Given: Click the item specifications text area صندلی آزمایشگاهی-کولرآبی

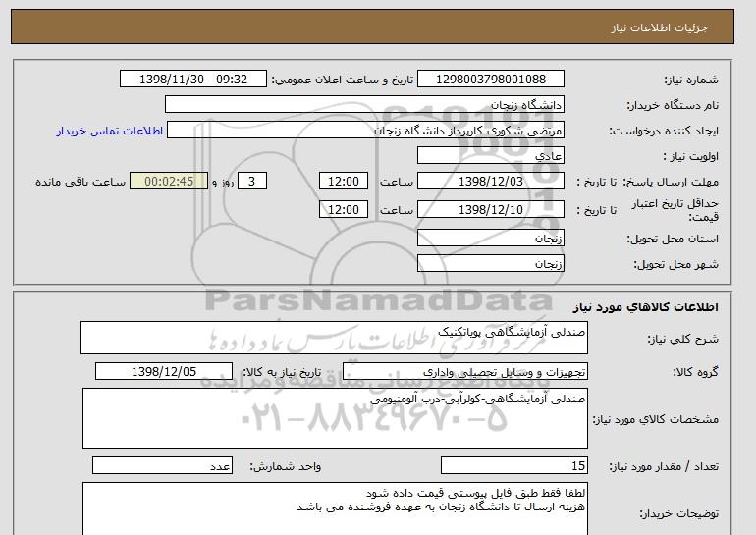Looking at the screenshot, I should click(x=335, y=418).
